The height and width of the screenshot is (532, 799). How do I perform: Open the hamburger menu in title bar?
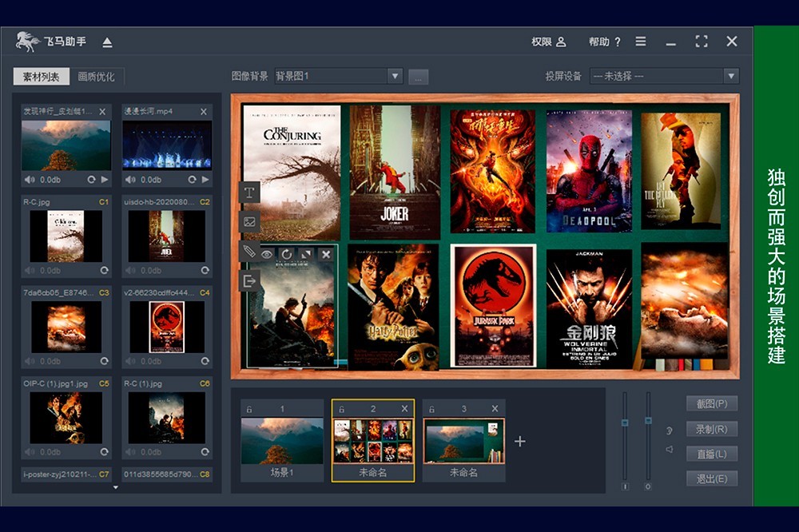point(641,42)
